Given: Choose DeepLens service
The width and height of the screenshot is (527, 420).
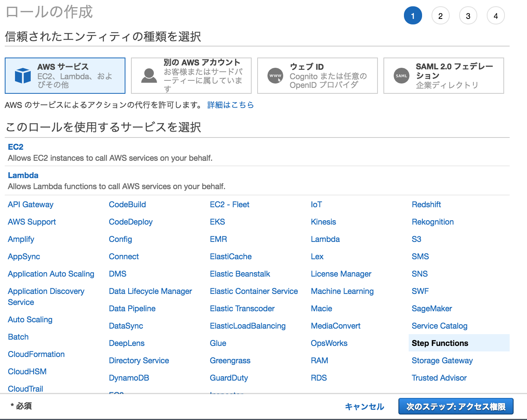Looking at the screenshot, I should click(x=127, y=343).
